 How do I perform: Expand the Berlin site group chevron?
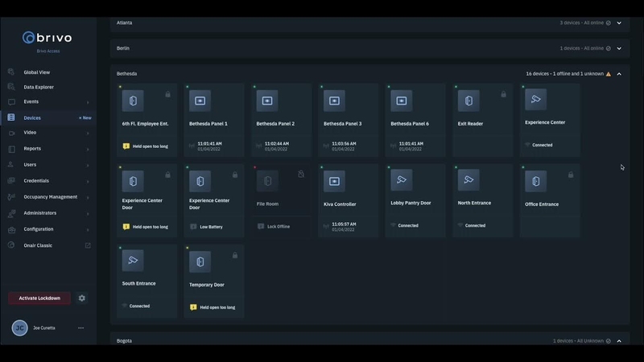point(619,48)
